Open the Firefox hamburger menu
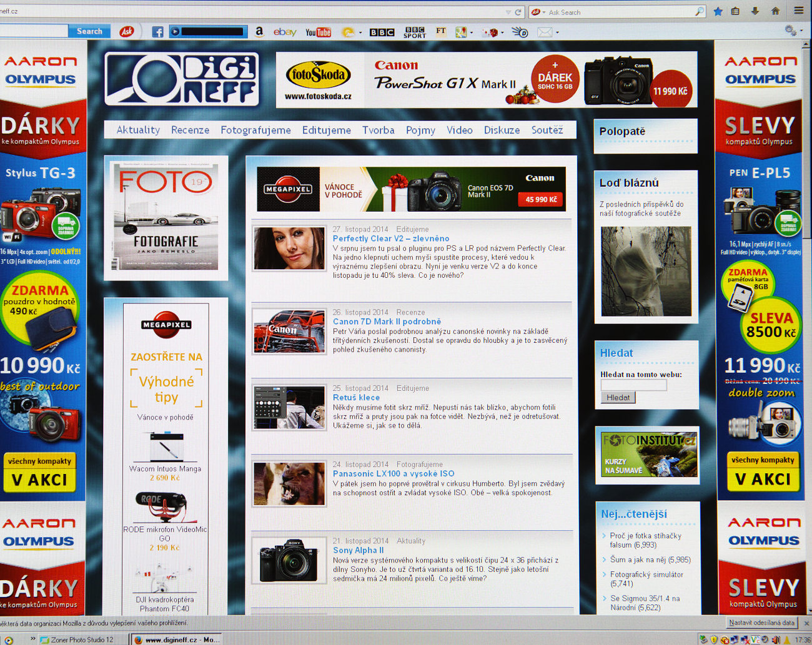The height and width of the screenshot is (645, 812). pyautogui.click(x=799, y=11)
